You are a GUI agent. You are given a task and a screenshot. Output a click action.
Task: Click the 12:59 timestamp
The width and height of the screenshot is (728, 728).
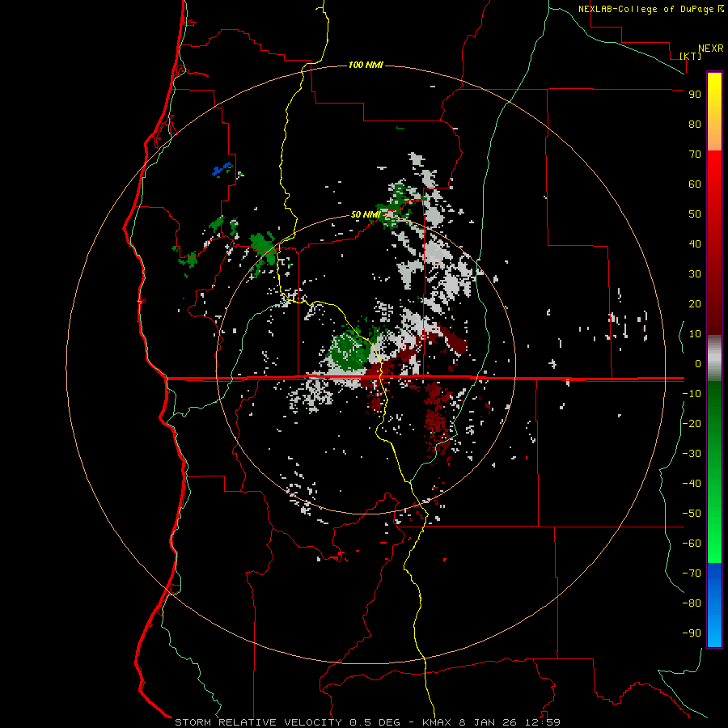click(543, 722)
